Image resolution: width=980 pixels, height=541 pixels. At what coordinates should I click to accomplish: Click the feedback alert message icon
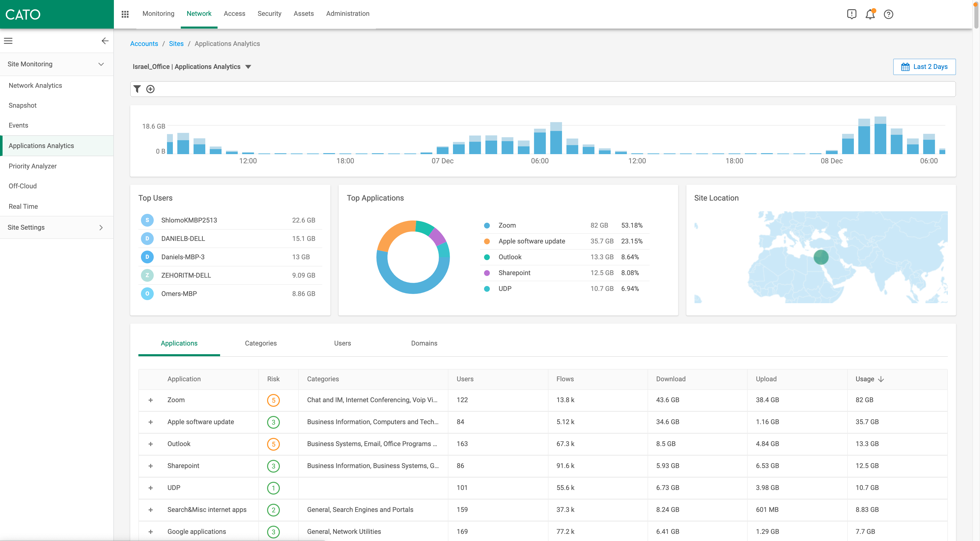(x=851, y=15)
